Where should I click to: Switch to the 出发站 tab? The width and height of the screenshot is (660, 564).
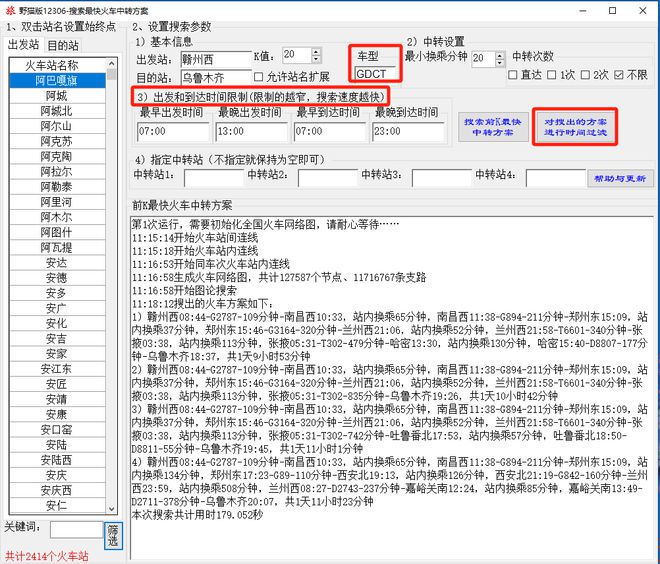pyautogui.click(x=24, y=45)
